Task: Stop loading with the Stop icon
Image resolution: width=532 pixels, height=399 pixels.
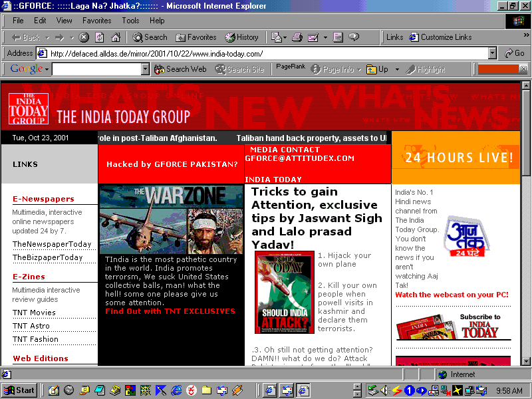Action: (84, 37)
